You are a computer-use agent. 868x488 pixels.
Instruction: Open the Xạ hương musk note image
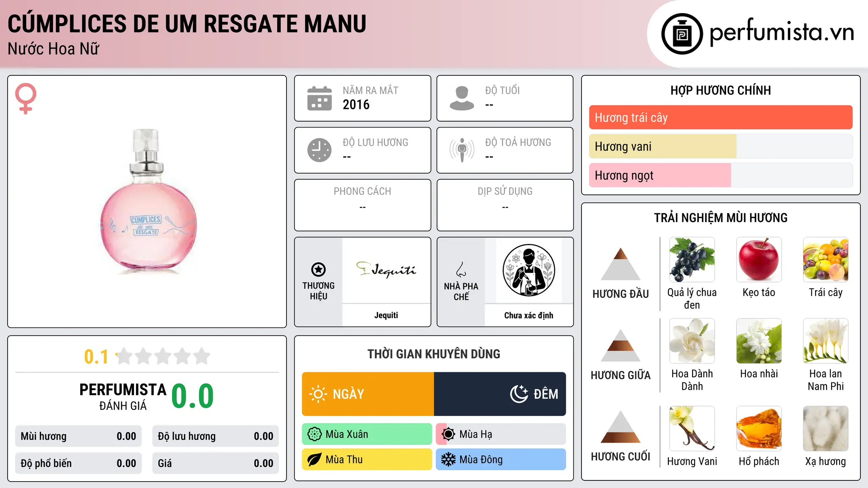coord(826,429)
